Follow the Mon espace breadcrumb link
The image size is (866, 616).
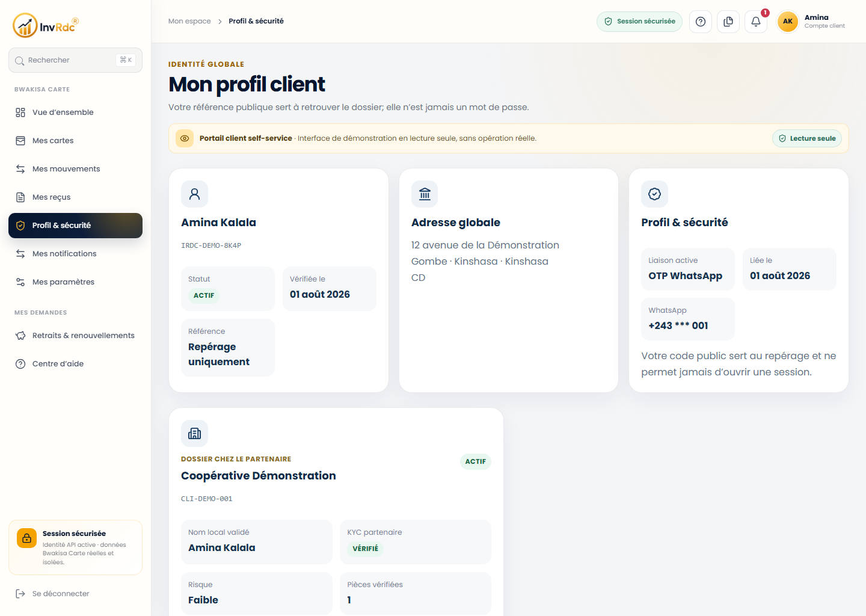point(189,21)
